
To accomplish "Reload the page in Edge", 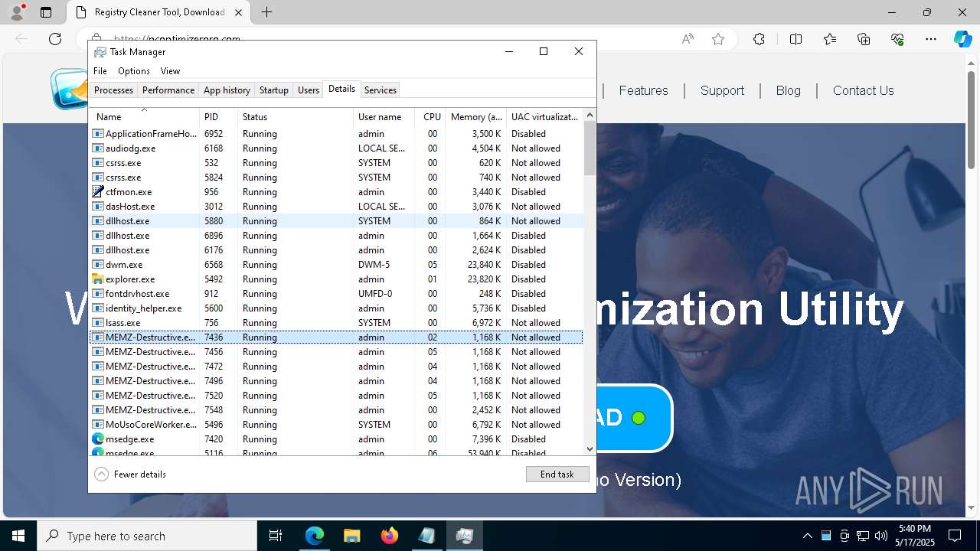I will pos(55,39).
